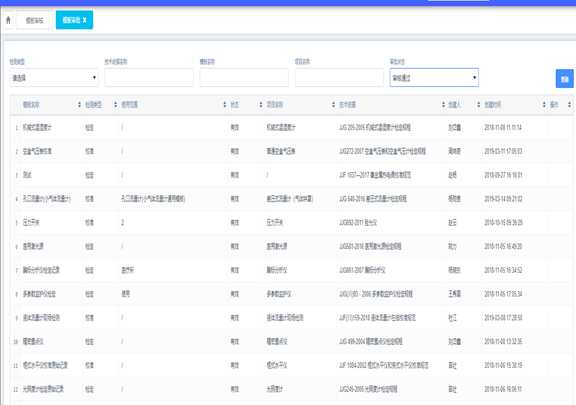Image resolution: width=576 pixels, height=405 pixels.
Task: Sort by 技术依据 column sort arrows
Action: pos(443,105)
